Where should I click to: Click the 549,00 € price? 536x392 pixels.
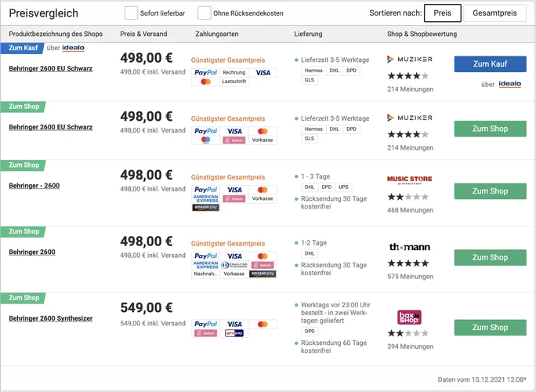(146, 307)
